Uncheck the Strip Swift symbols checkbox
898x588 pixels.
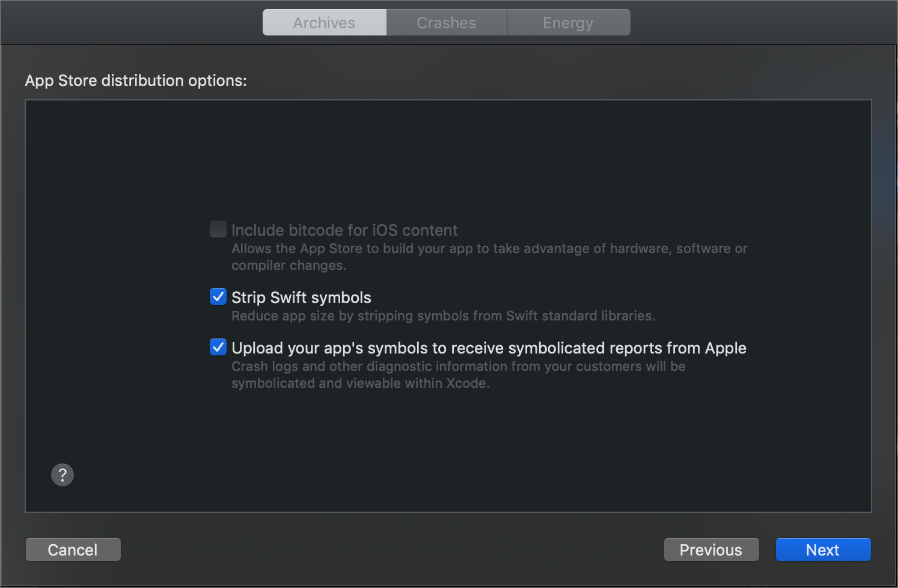coord(218,296)
